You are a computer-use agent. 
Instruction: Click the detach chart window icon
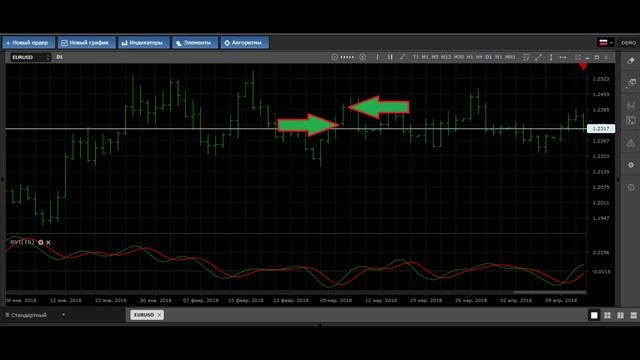(578, 57)
